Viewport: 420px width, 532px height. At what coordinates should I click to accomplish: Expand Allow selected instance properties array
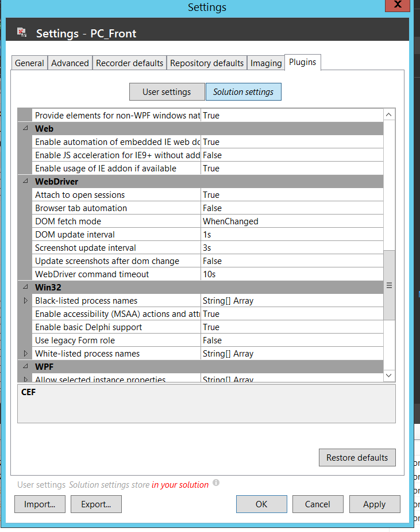25,380
